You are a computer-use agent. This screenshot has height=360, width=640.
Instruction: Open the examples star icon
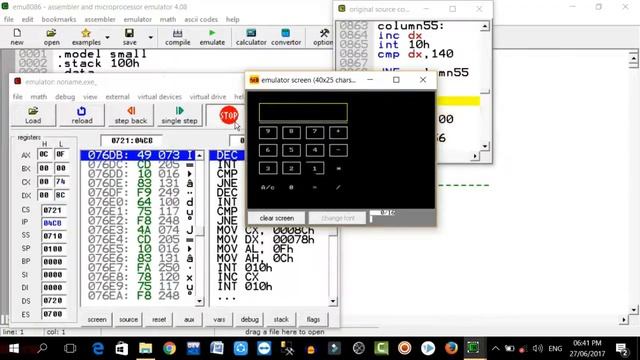tap(86, 37)
